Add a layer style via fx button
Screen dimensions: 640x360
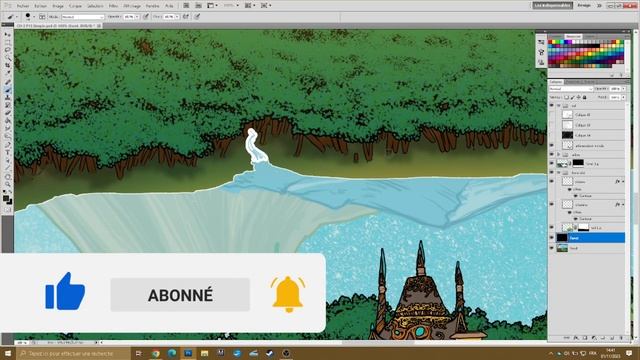(x=576, y=338)
